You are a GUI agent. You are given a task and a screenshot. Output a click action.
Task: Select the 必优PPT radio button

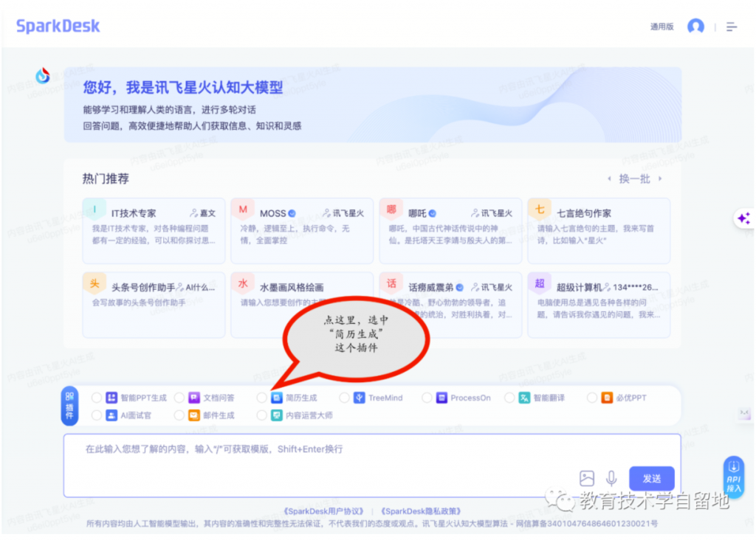tap(592, 398)
